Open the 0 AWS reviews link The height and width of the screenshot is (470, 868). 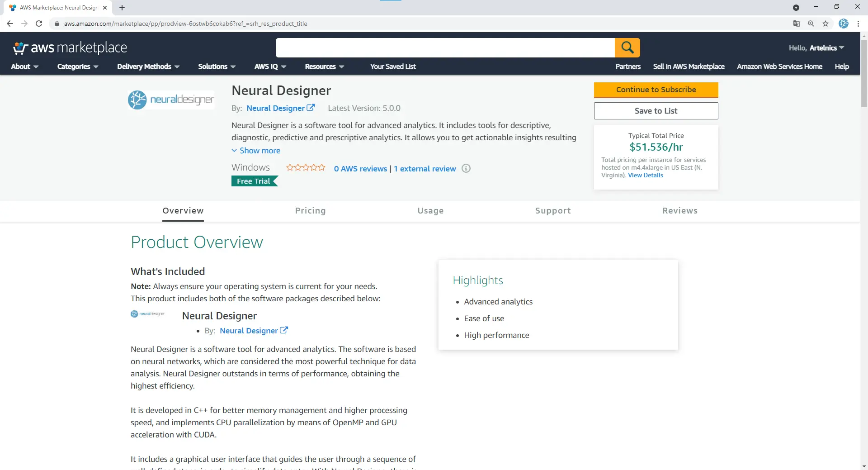pos(360,169)
